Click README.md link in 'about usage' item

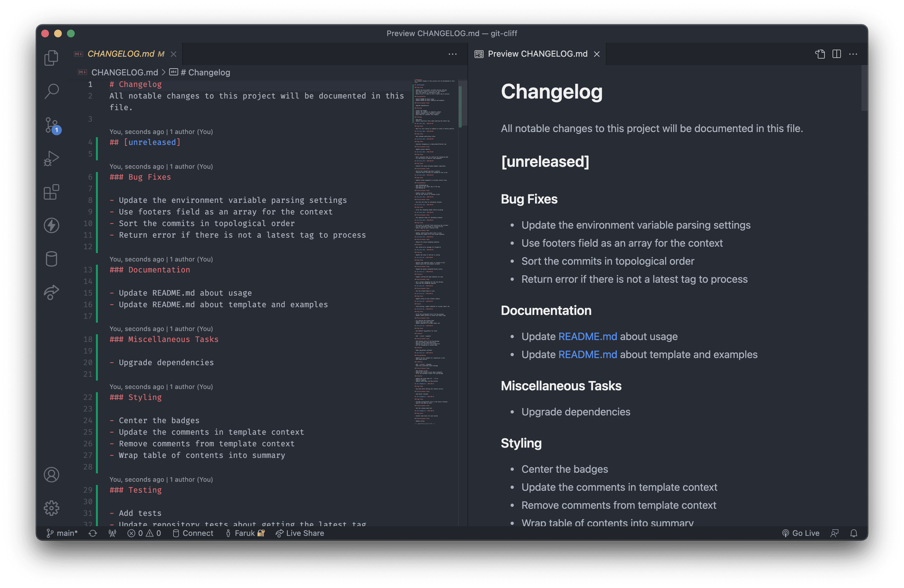(x=587, y=336)
